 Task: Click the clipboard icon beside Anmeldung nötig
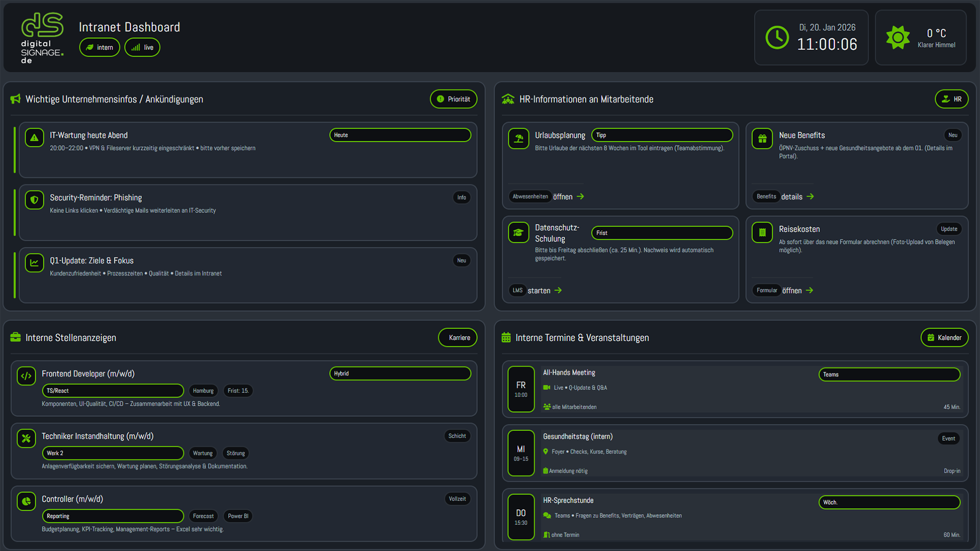[545, 471]
